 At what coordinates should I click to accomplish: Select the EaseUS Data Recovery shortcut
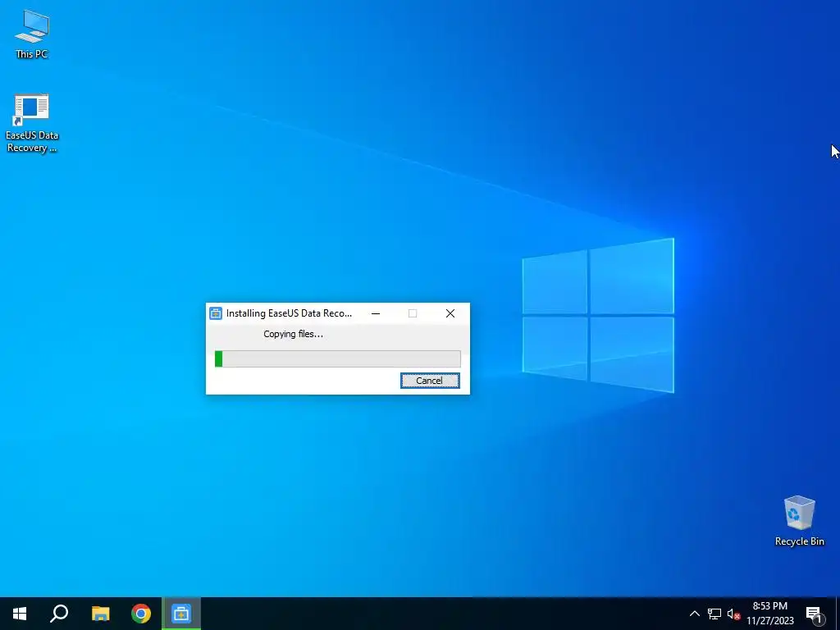[x=32, y=124]
